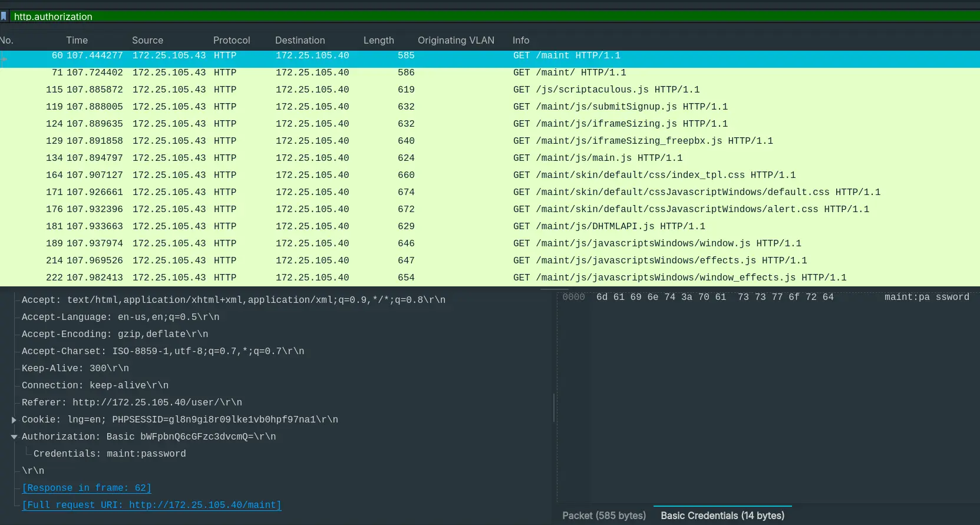The image size is (980, 525).
Task: Select the Credentials: maint:password line
Action: 110,454
